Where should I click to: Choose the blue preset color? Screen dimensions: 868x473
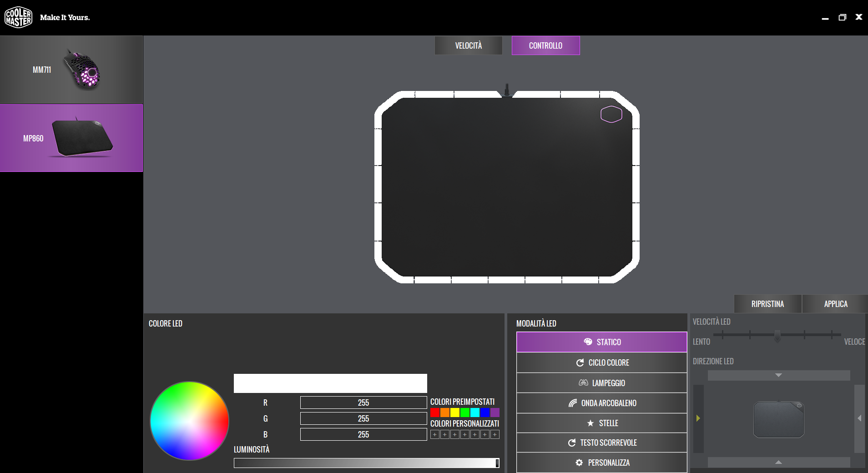point(485,413)
